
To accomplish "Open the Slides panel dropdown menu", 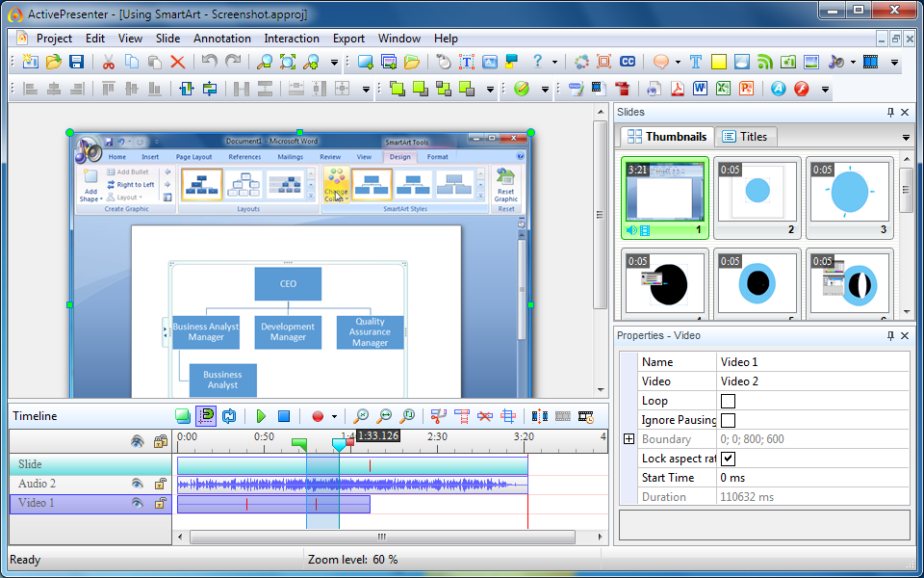I will (x=906, y=138).
